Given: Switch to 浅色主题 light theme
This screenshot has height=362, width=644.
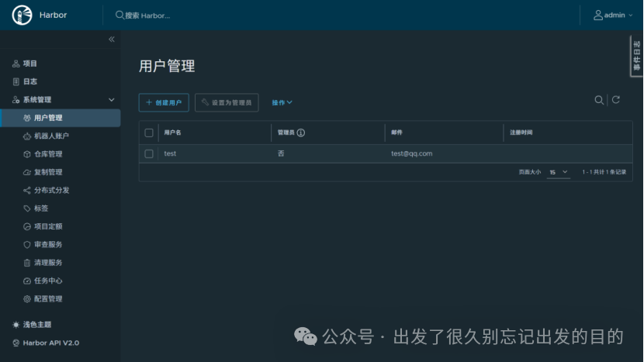Looking at the screenshot, I should click(x=37, y=325).
